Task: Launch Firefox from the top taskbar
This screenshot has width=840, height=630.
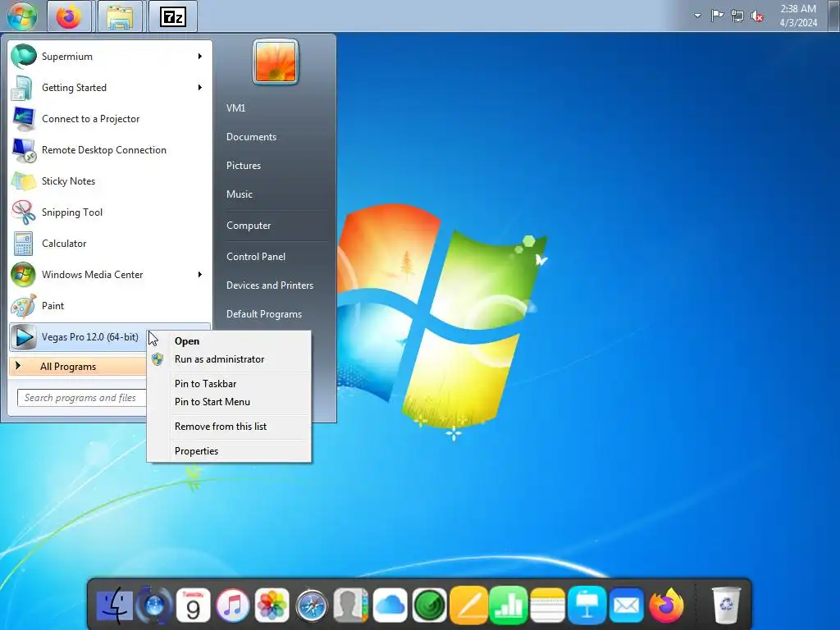Action: tap(69, 16)
